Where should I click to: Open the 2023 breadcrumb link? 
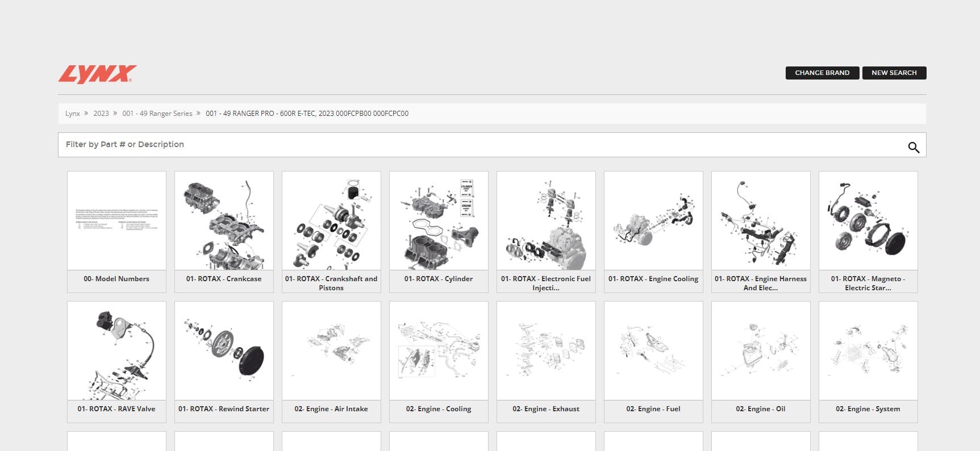(x=101, y=114)
